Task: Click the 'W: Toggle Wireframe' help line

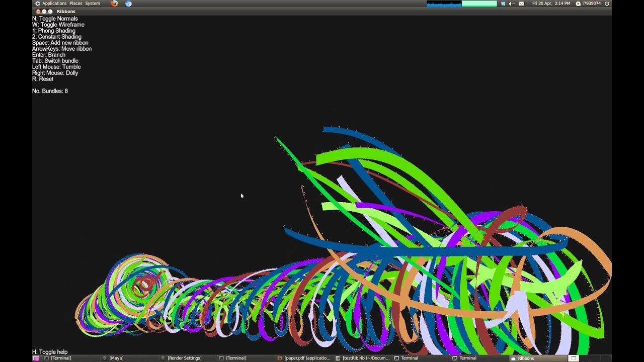Action: point(58,25)
